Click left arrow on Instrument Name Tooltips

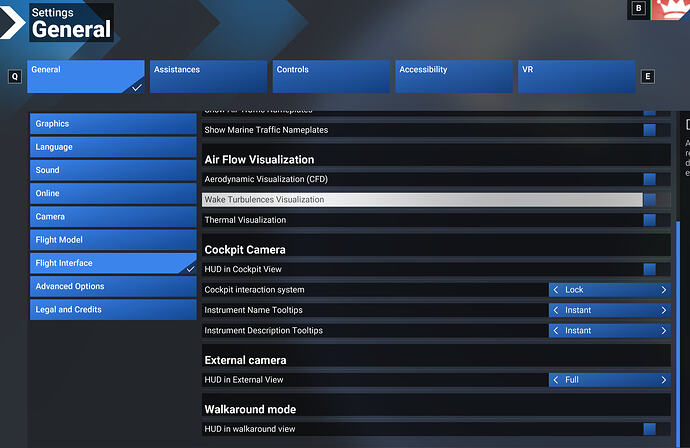556,310
